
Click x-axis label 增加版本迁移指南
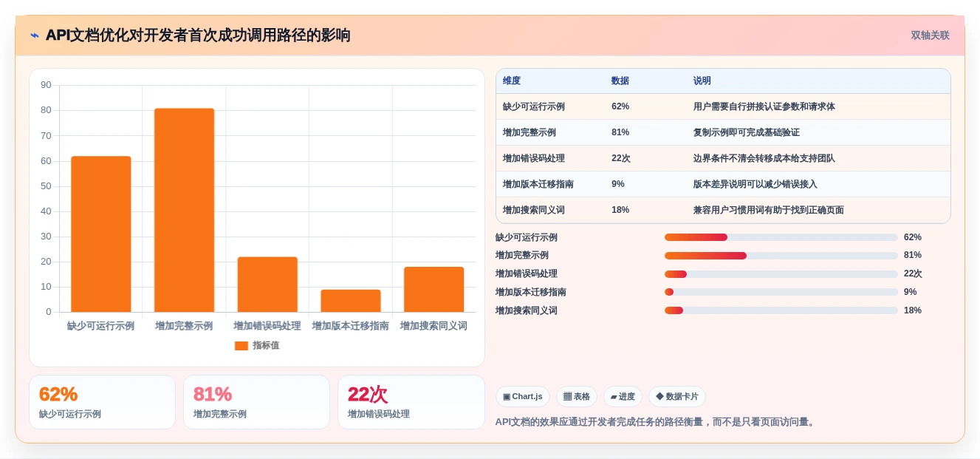(350, 326)
